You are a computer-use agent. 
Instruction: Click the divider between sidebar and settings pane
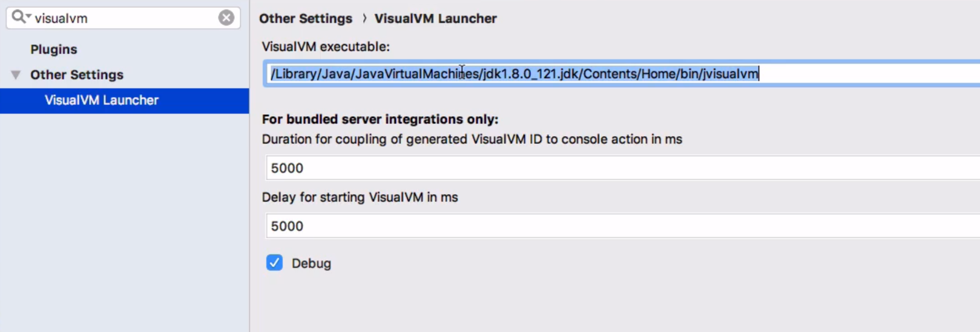[249, 212]
